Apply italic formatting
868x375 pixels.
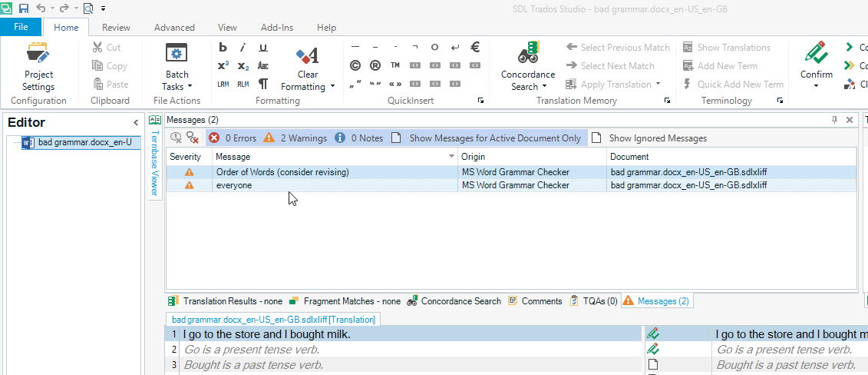coord(243,48)
